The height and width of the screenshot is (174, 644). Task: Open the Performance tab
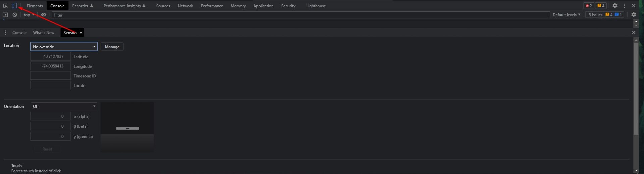point(212,6)
